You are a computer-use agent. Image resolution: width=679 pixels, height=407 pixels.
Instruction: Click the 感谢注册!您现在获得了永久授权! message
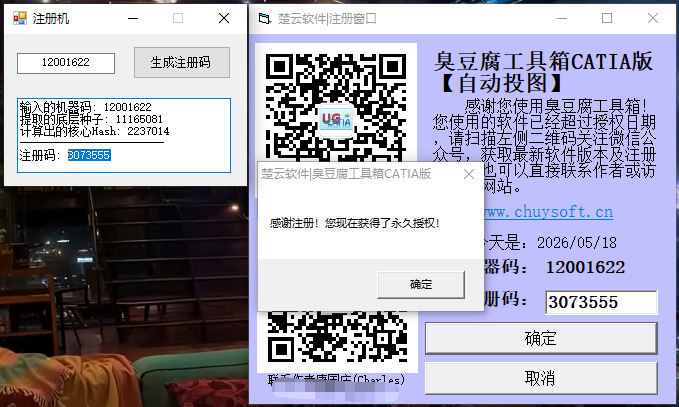(355, 223)
